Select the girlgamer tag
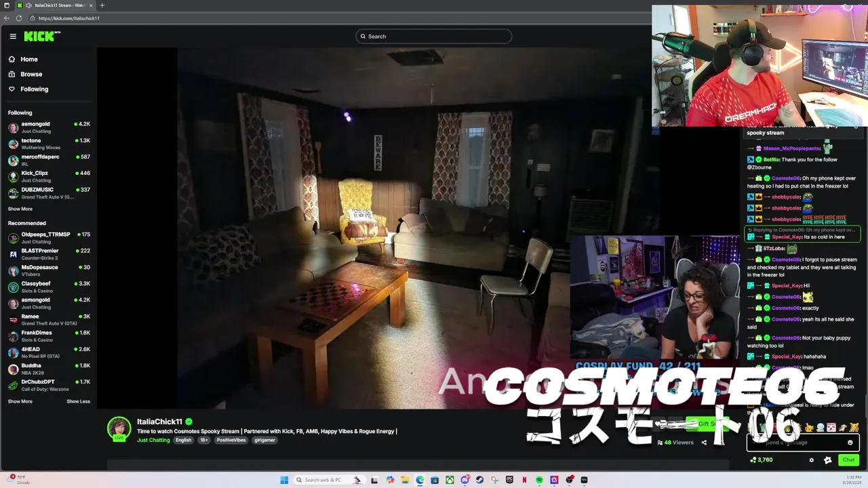868x488 pixels. coord(264,440)
